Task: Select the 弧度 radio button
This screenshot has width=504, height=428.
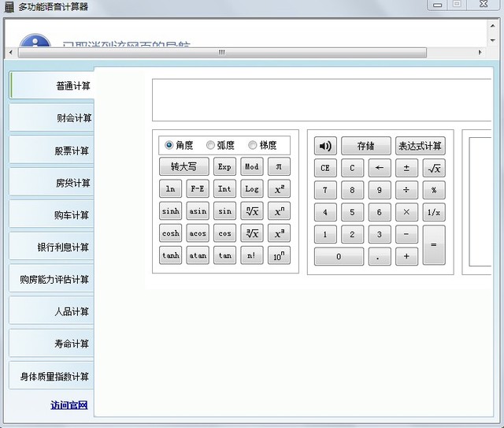Action: tap(210, 145)
